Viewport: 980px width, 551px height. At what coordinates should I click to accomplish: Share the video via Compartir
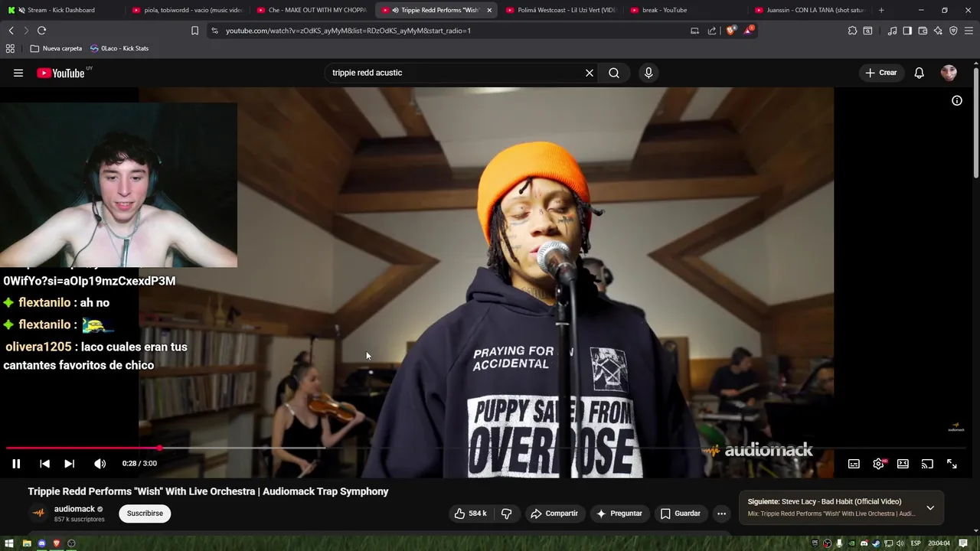click(554, 514)
